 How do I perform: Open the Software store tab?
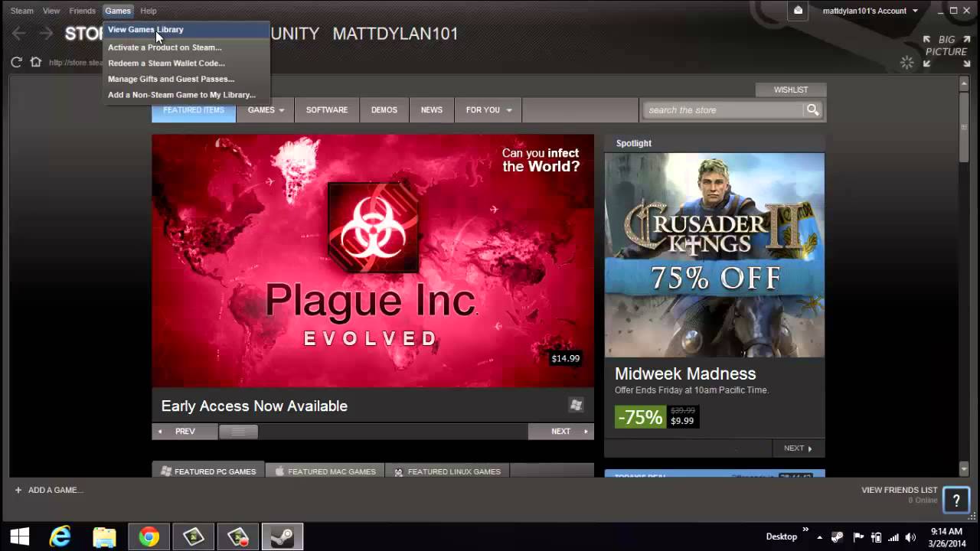tap(327, 110)
